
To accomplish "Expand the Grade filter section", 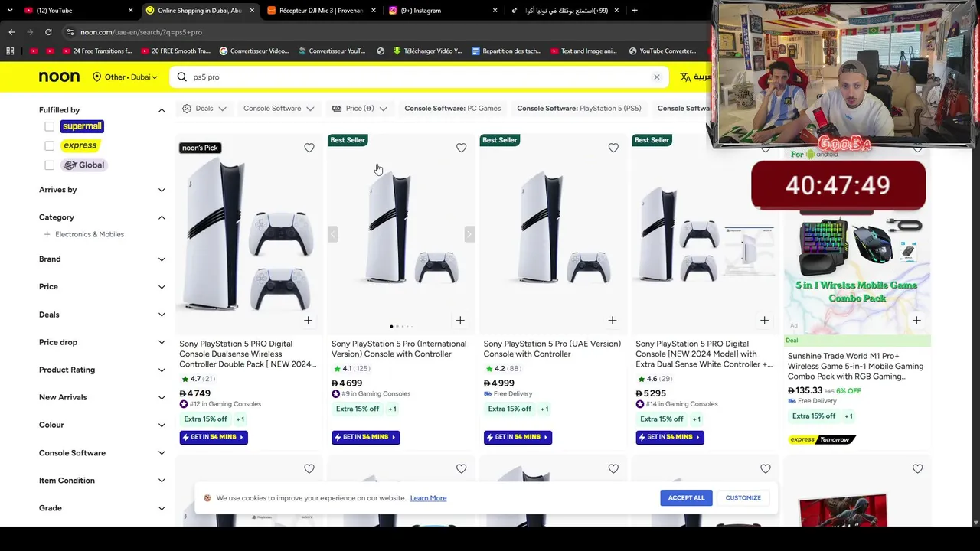I will (x=162, y=508).
